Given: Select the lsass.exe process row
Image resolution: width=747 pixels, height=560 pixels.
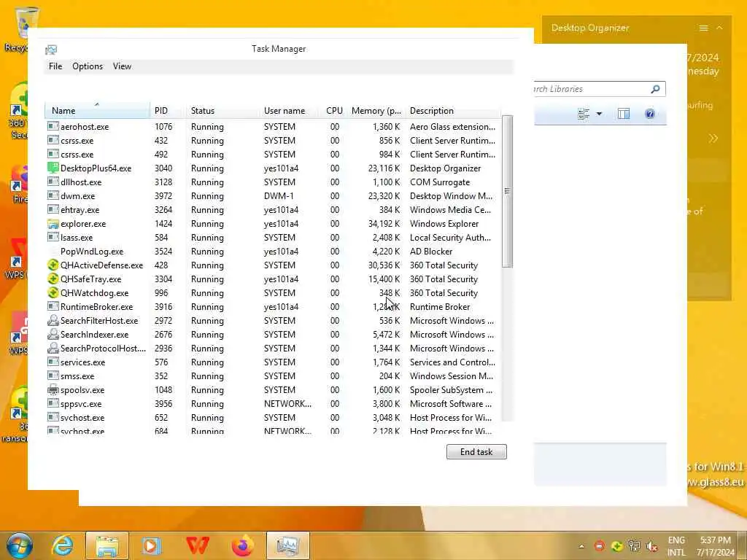Looking at the screenshot, I should [x=273, y=238].
